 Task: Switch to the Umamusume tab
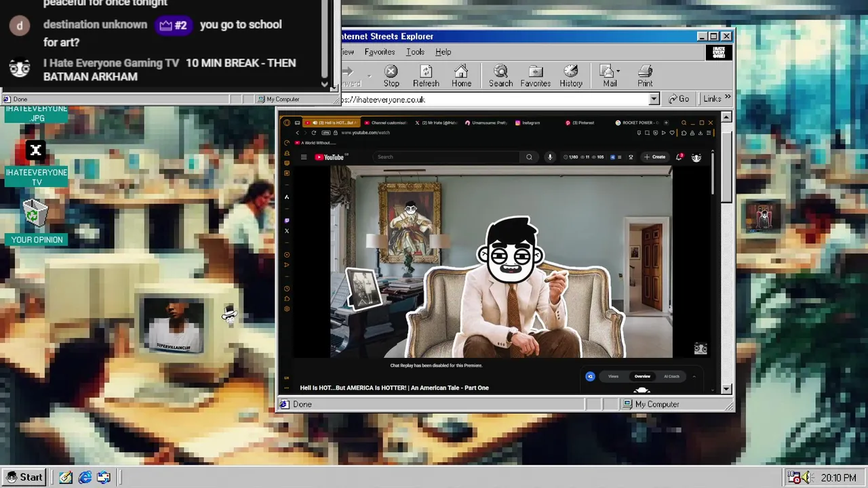point(486,123)
